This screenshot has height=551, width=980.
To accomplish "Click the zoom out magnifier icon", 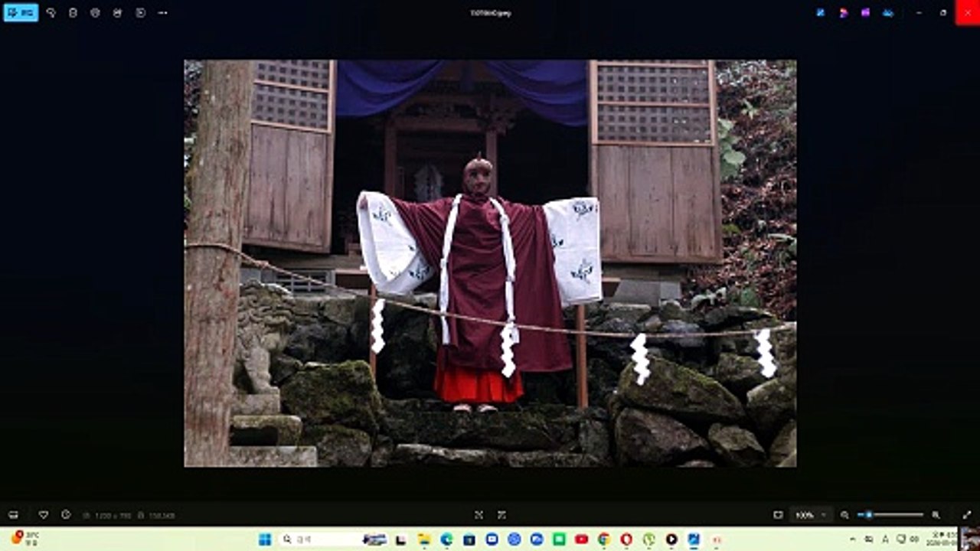I will (844, 515).
